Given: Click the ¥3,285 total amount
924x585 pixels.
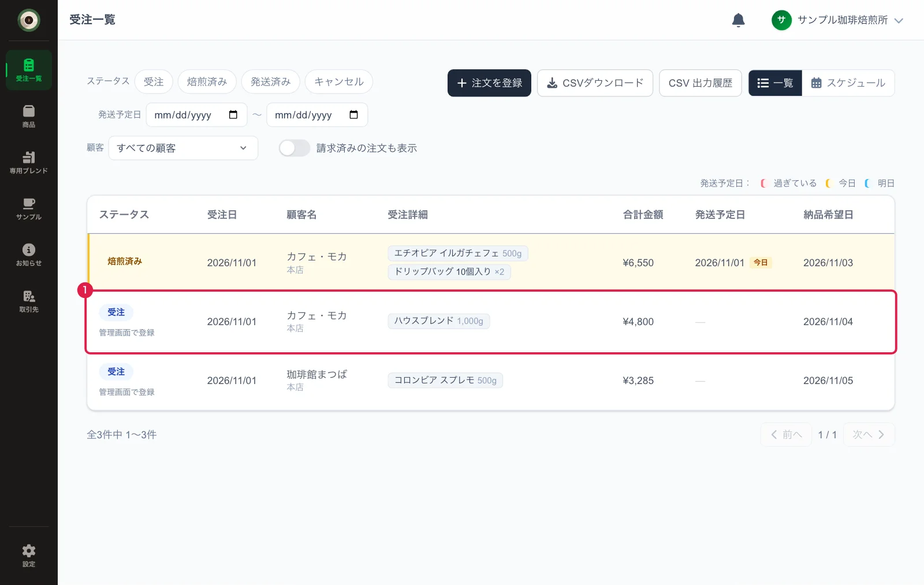Looking at the screenshot, I should (638, 381).
